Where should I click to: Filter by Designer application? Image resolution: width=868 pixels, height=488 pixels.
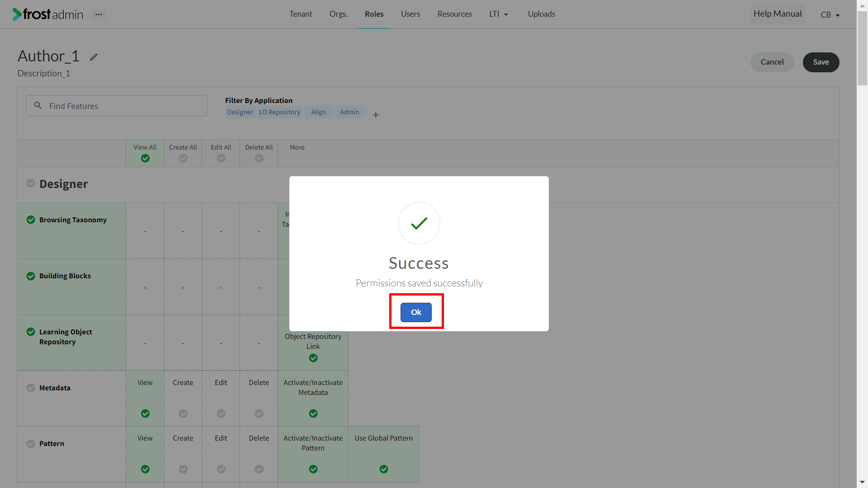pyautogui.click(x=240, y=112)
